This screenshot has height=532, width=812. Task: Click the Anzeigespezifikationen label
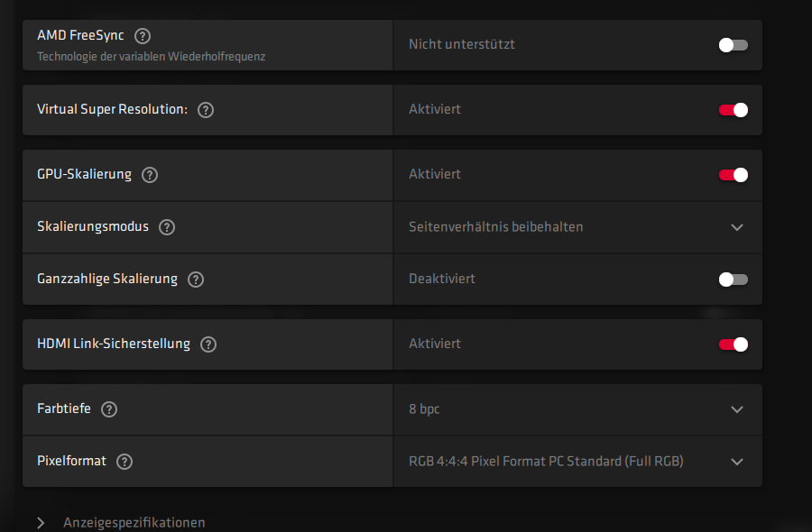[x=134, y=523]
